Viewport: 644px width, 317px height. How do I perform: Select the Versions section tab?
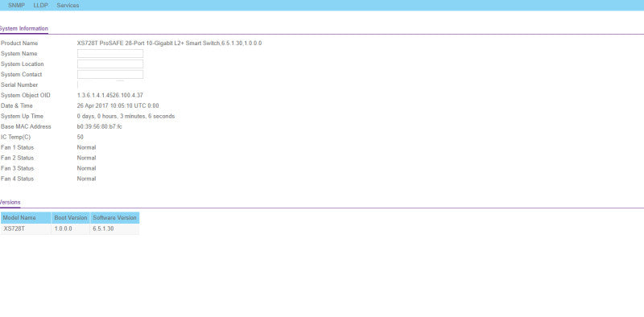tap(10, 202)
